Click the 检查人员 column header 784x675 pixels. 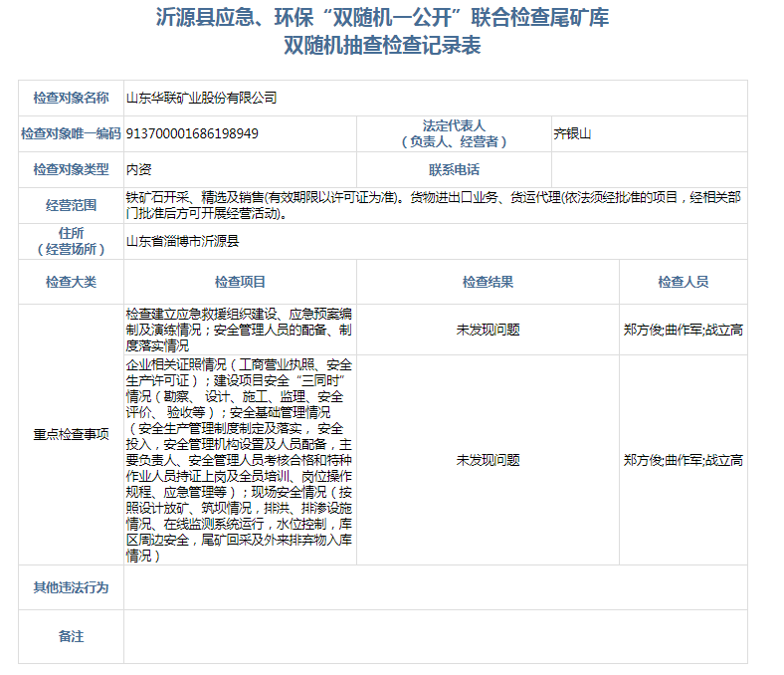point(683,282)
